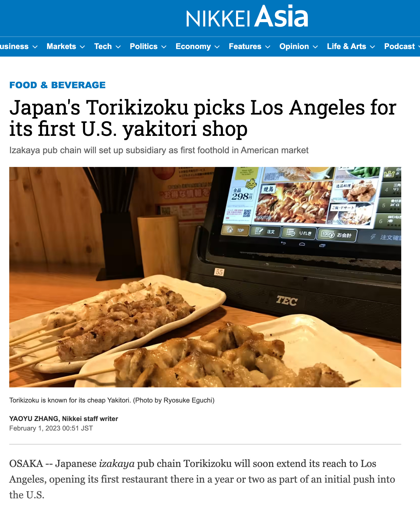Select the Opinion menu label
Viewport: 420px width, 507px height.
tap(294, 46)
